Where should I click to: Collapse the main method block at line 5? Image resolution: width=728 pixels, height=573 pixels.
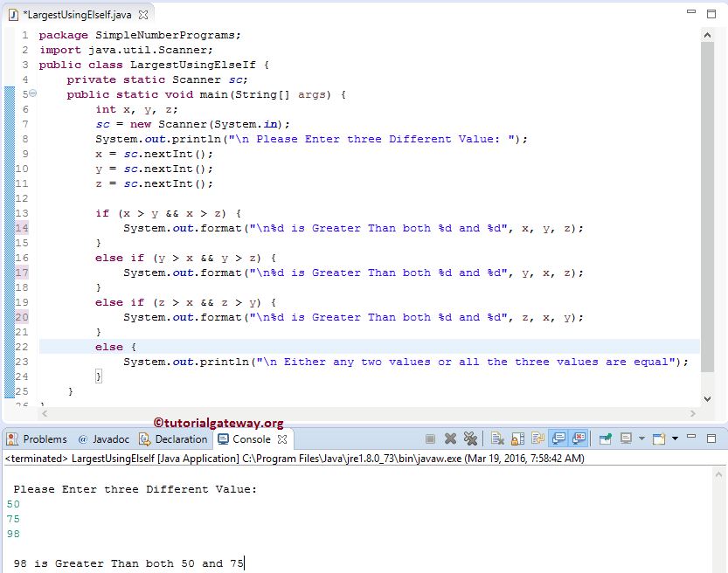[31, 93]
